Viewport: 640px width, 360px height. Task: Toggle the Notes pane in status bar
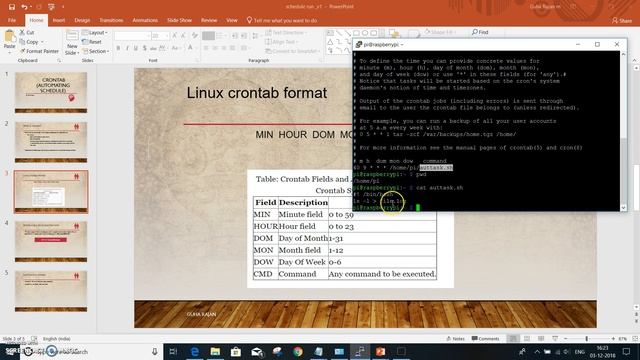point(456,338)
